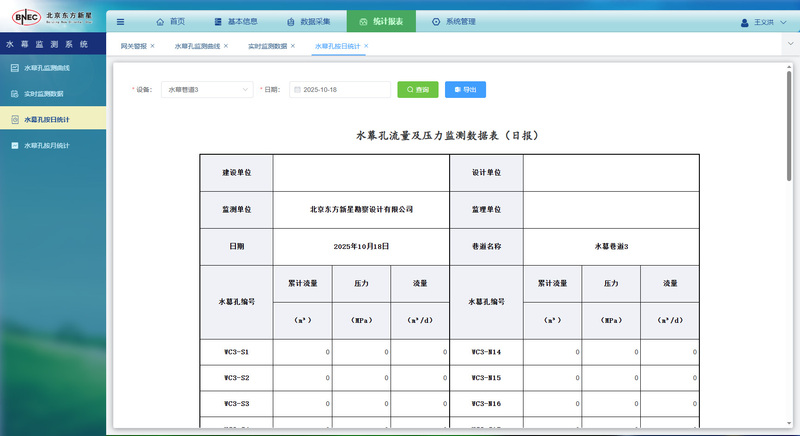Open the user account dropdown 王义洪
The image size is (800, 436).
click(763, 22)
